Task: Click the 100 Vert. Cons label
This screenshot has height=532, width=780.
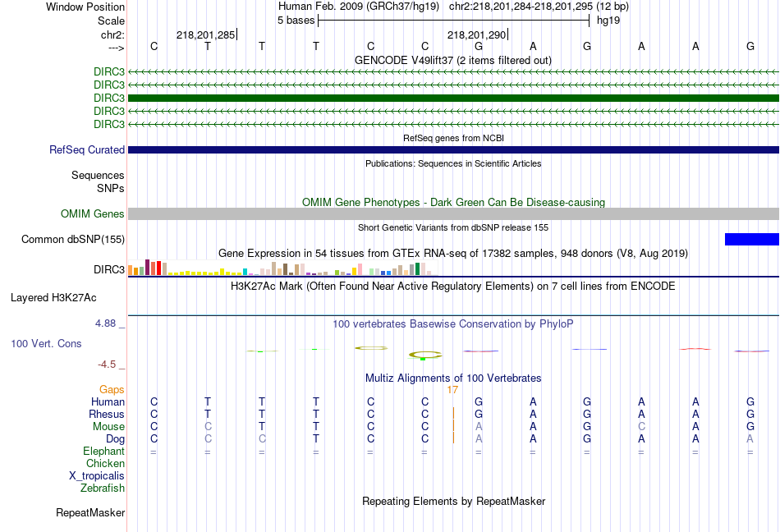Action: [x=46, y=343]
